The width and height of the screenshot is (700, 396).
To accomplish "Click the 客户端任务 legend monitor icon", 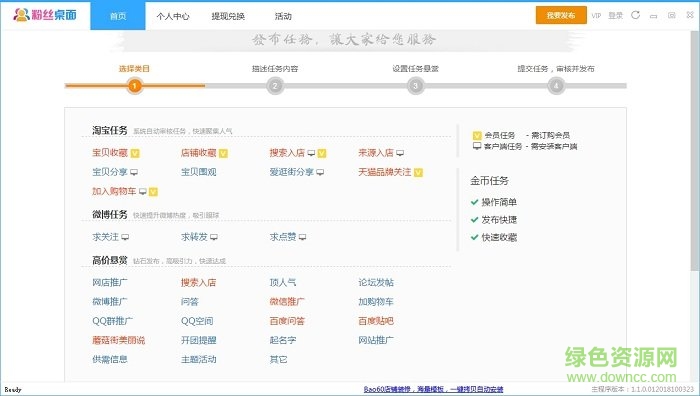I will pos(477,146).
